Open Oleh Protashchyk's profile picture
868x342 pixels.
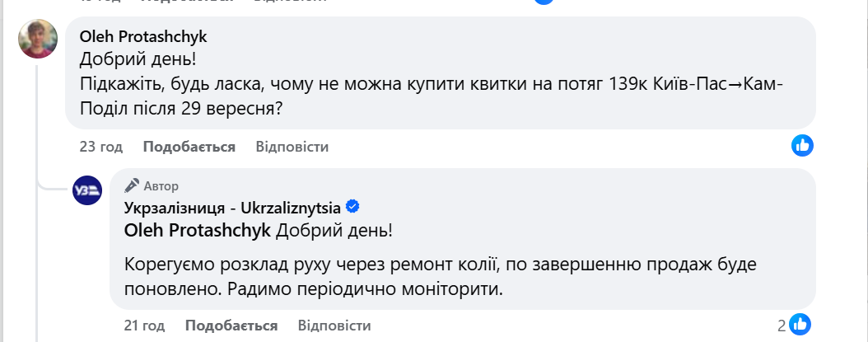click(x=38, y=39)
